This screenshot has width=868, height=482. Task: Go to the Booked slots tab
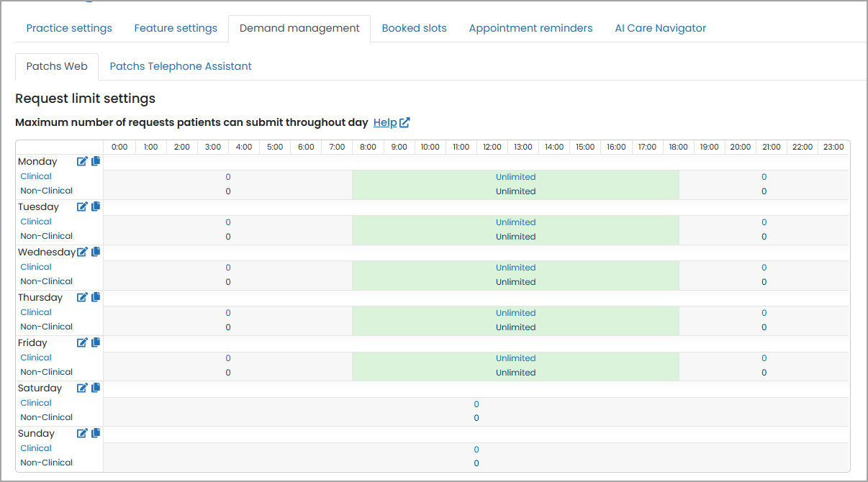[414, 29]
